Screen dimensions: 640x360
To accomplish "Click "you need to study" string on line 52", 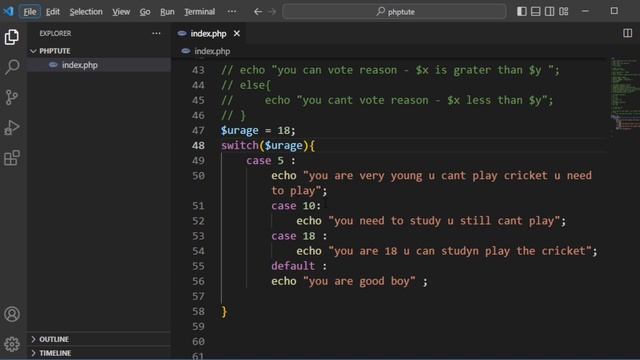I will [444, 221].
